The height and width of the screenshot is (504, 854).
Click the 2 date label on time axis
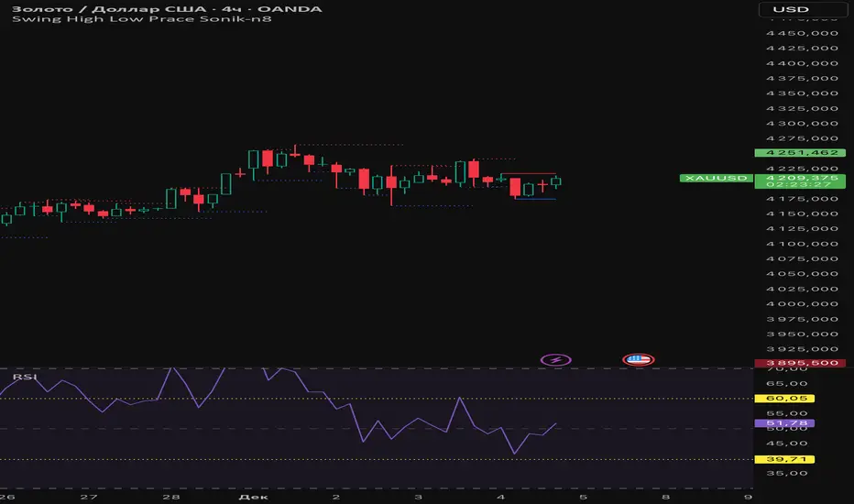[336, 497]
